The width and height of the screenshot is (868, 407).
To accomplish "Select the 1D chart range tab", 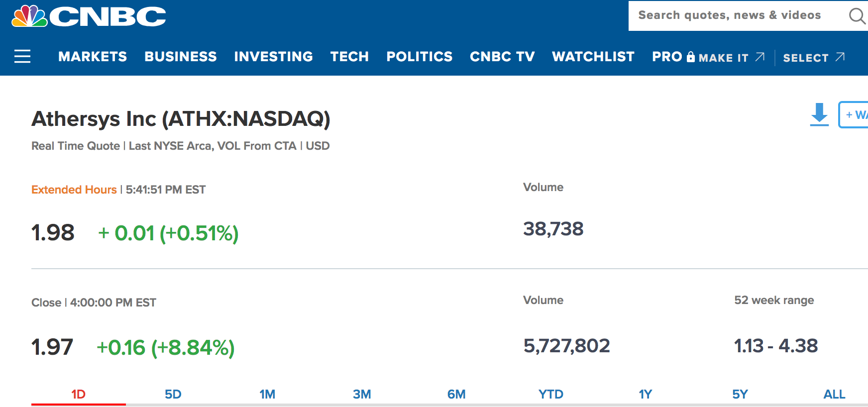I will [x=79, y=395].
